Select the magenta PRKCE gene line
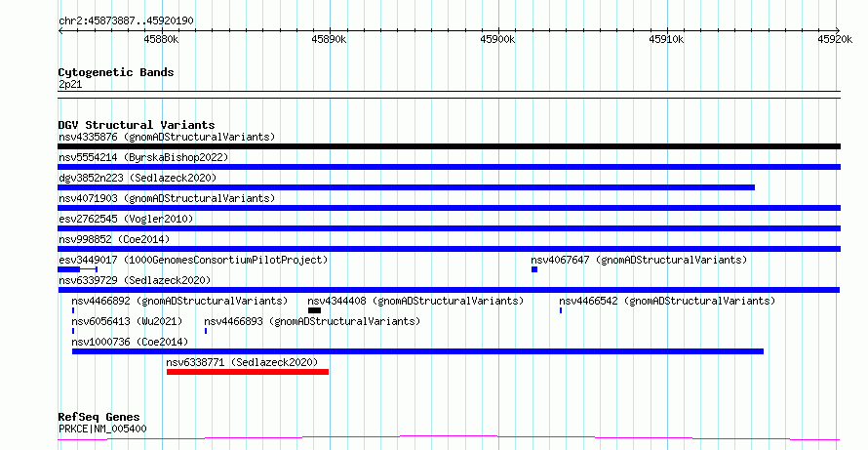868x450 pixels. [x=449, y=438]
